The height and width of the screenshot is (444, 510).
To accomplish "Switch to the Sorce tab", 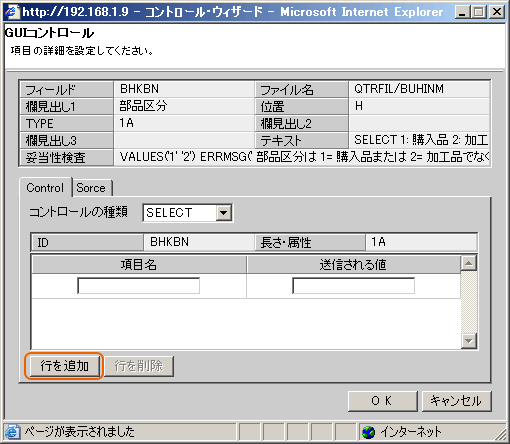I will 92,188.
